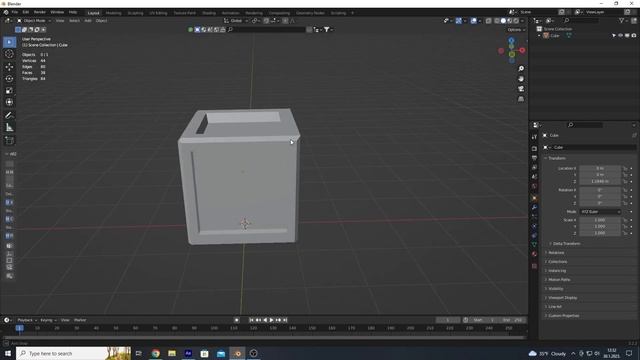Image resolution: width=640 pixels, height=360 pixels.
Task: Open the View Layer properties tab icon
Action: click(x=534, y=167)
